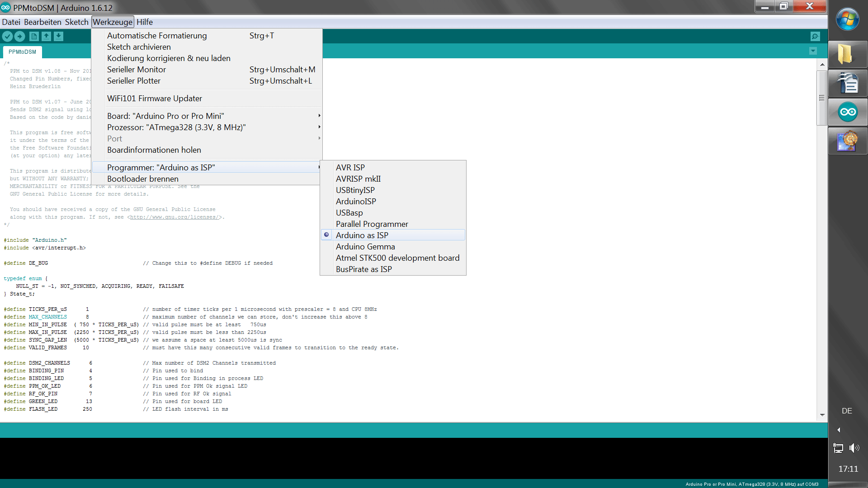
Task: Open the gnu.org licenses link in code
Action: (175, 217)
